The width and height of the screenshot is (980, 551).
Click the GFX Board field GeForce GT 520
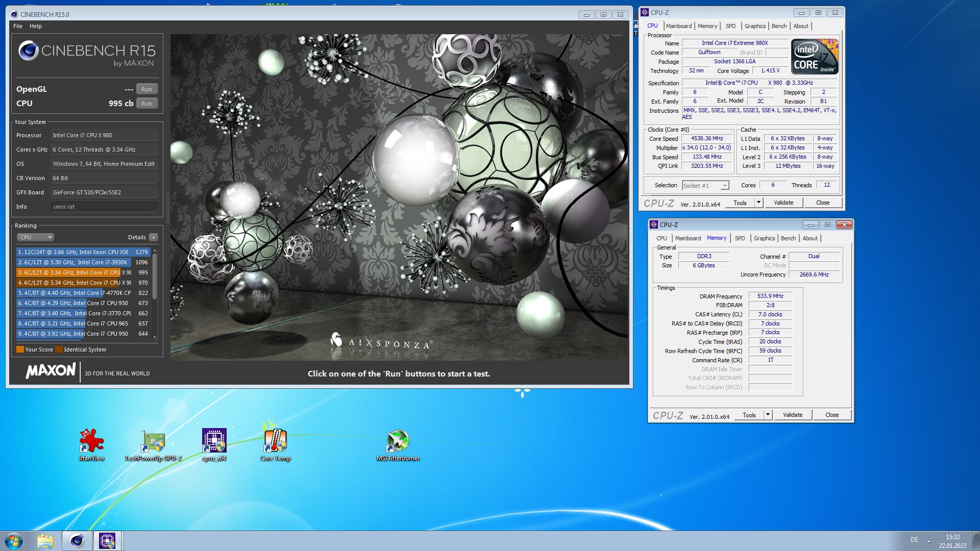click(x=104, y=192)
